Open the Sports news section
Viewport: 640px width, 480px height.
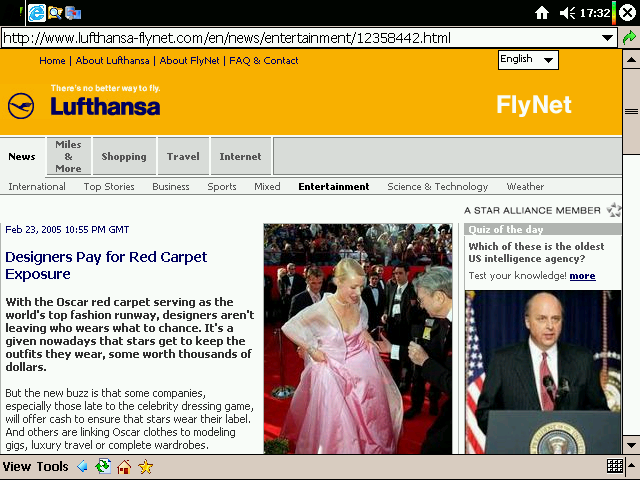(222, 187)
